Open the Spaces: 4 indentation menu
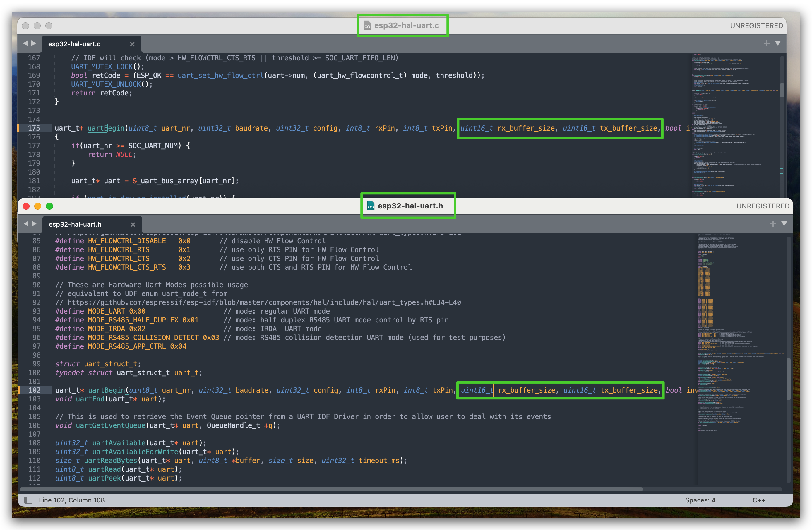The width and height of the screenshot is (812, 530). (700, 500)
